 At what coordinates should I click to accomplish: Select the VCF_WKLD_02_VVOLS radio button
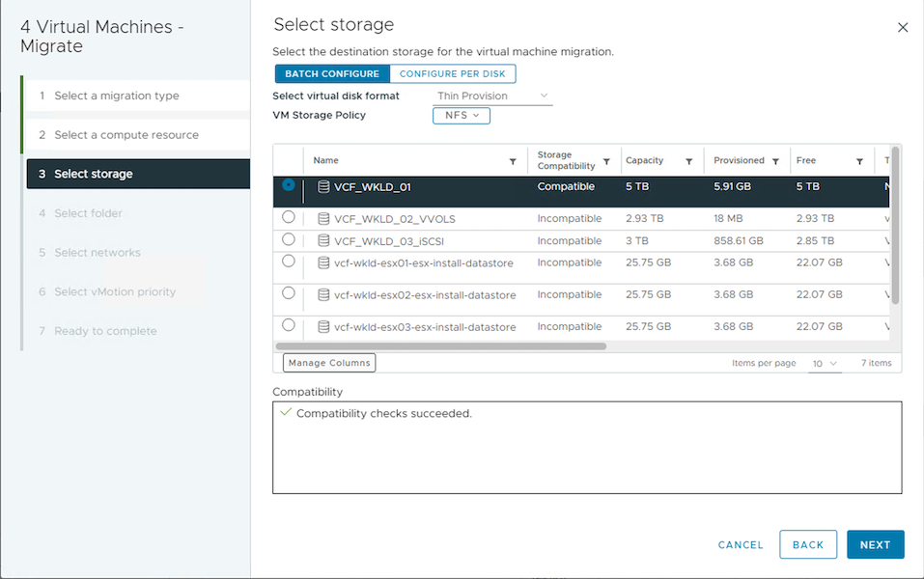[289, 217]
